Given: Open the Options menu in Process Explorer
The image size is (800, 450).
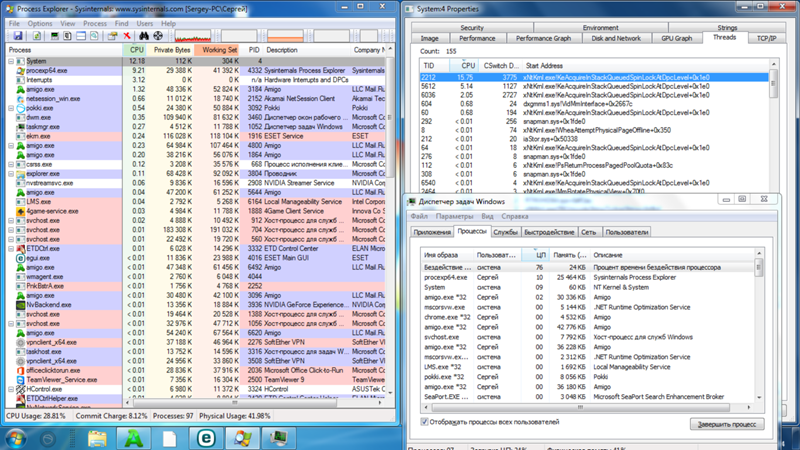Looking at the screenshot, I should tap(40, 23).
